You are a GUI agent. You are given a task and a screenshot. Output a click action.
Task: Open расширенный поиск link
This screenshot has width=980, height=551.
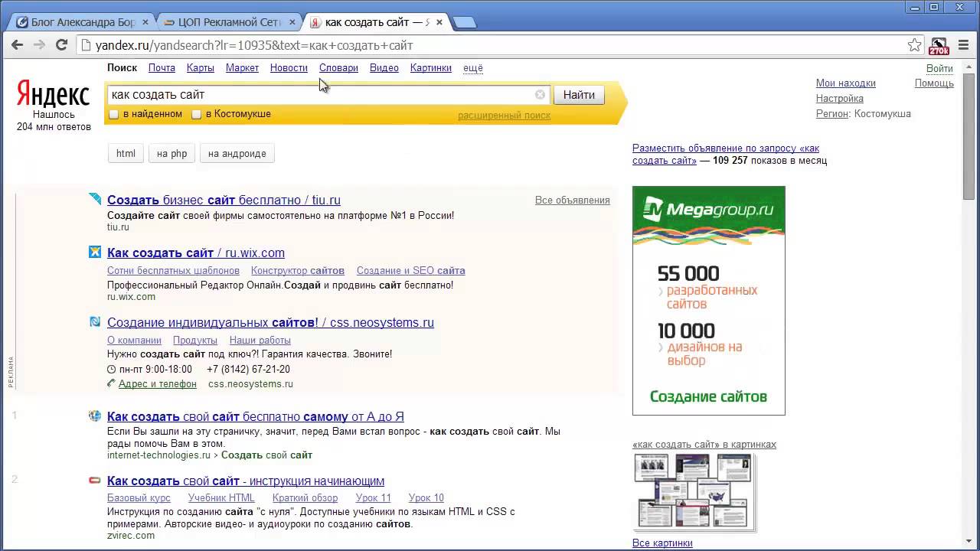pos(504,116)
